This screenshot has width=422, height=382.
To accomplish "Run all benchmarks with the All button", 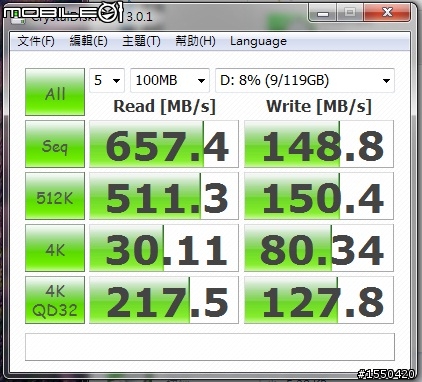I will click(x=55, y=92).
